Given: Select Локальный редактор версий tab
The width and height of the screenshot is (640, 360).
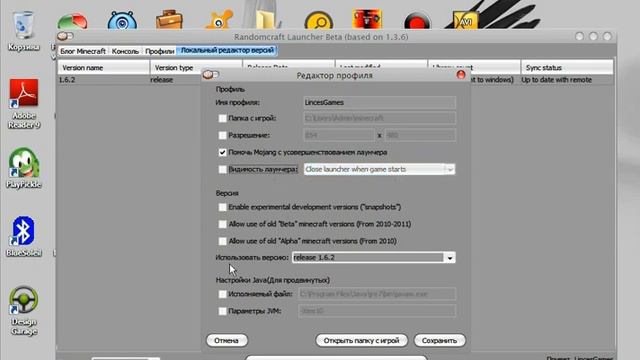Looking at the screenshot, I should 227,51.
